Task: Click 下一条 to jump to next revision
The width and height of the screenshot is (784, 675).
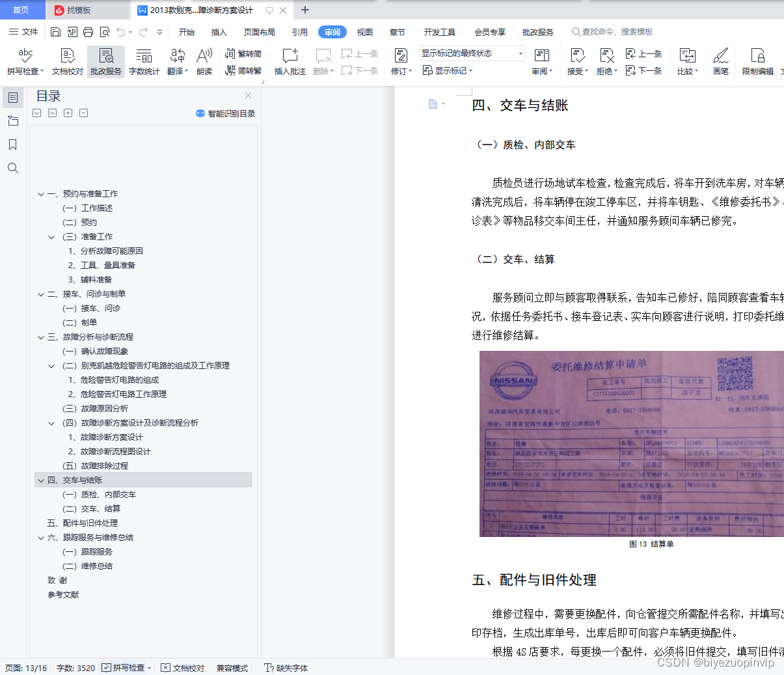Action: (x=644, y=70)
